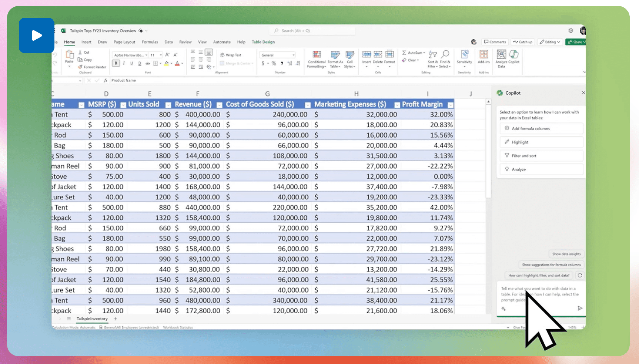Switch to the Formulas tab
Screen dimensions: 639x364
point(150,42)
